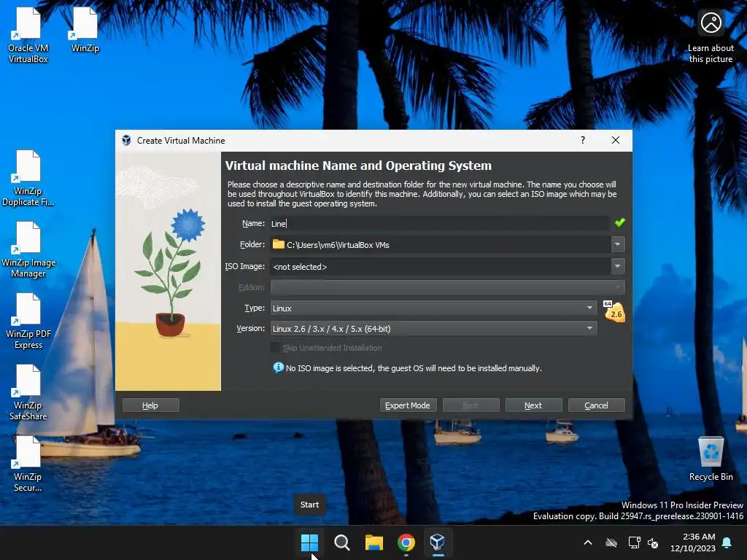Open WinZip Duplicate File desktop icon
The height and width of the screenshot is (560, 747).
(28, 178)
